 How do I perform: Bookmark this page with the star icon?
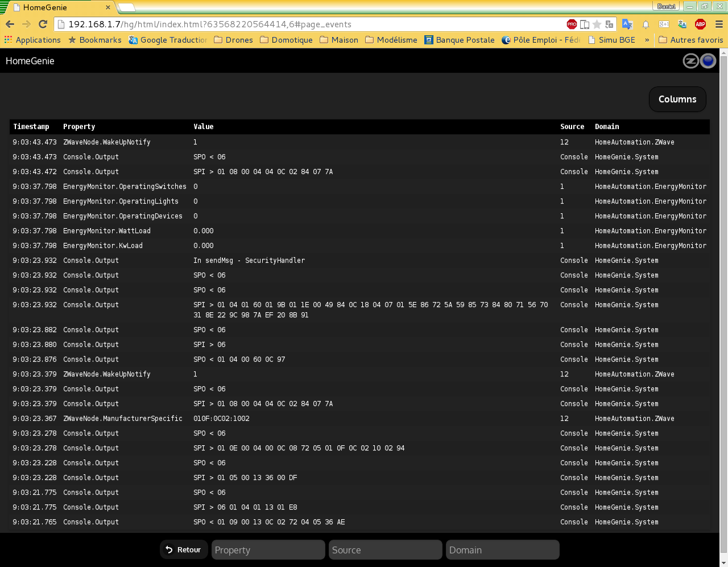pos(597,24)
